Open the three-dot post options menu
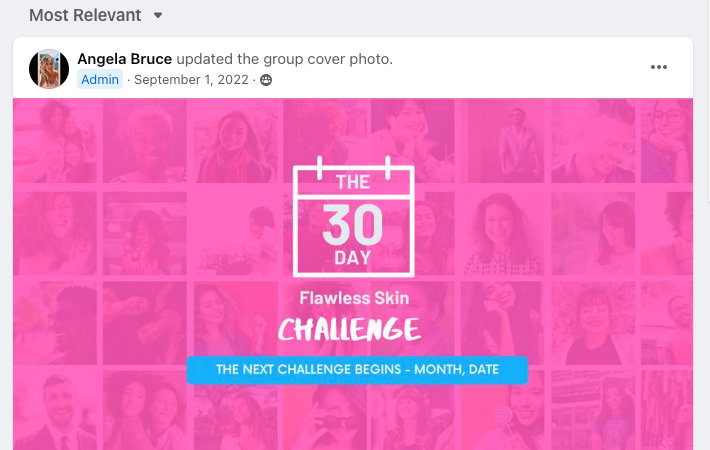Screen dimensions: 710x450 pos(658,67)
